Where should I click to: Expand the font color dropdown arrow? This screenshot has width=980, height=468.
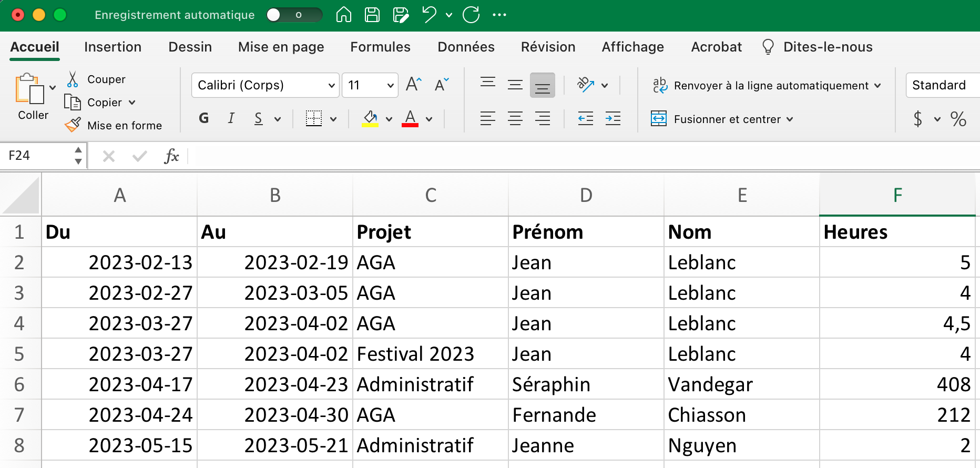pos(429,119)
